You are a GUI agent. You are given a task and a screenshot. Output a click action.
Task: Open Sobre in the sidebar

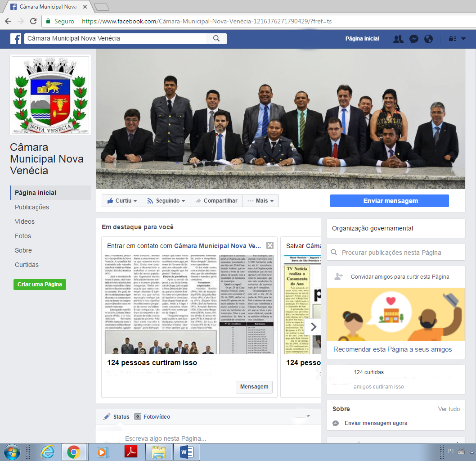click(x=23, y=250)
